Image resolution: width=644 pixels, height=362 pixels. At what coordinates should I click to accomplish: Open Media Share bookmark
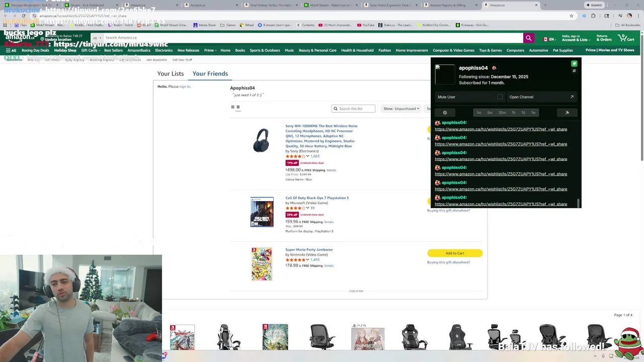point(204,25)
